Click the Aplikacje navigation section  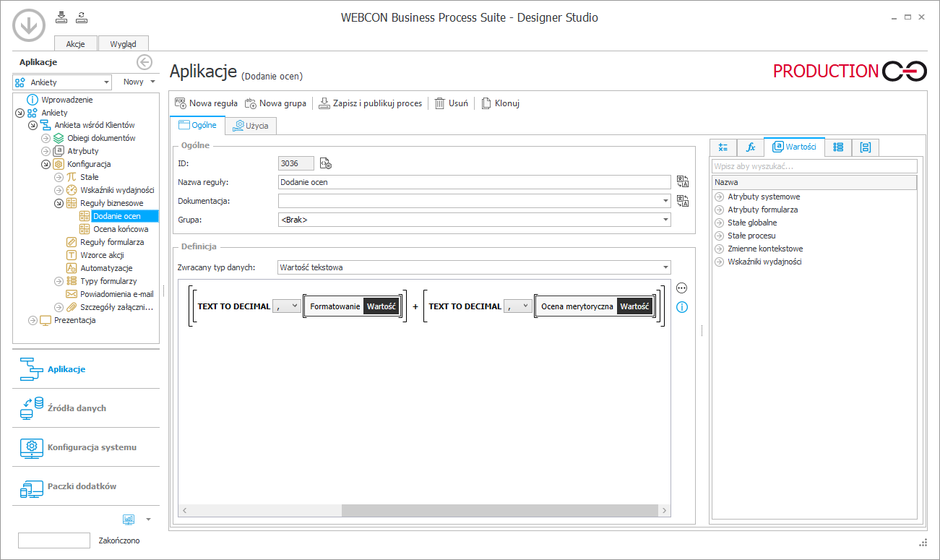tap(86, 369)
